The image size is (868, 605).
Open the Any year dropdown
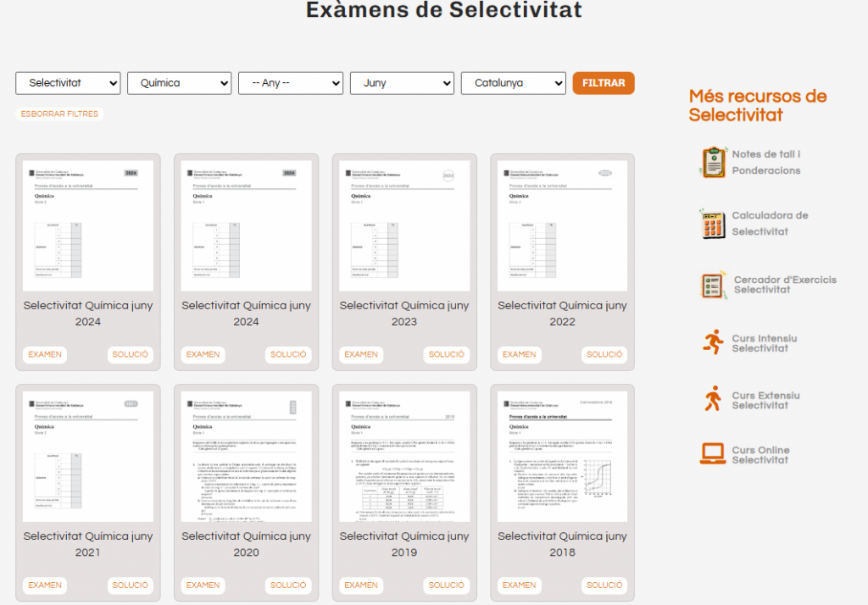[x=290, y=83]
